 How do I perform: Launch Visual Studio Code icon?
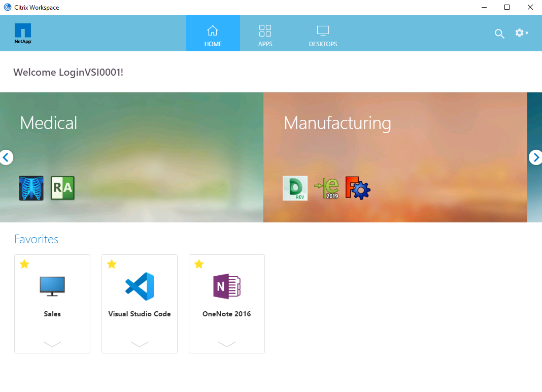click(140, 286)
